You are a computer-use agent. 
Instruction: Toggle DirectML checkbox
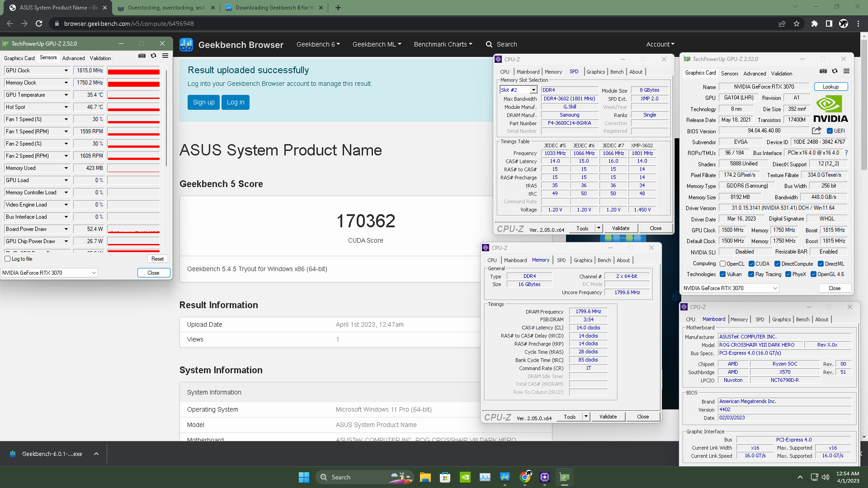point(821,264)
